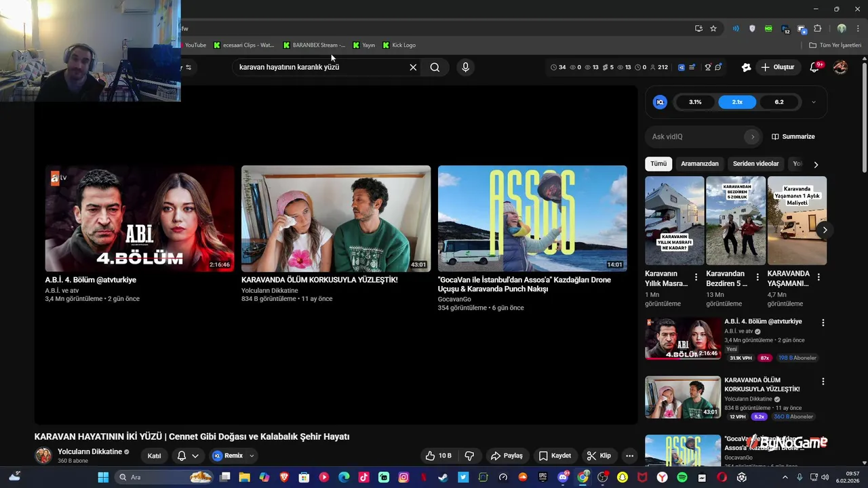Play the KARAVANDA ÖLÜM KORKUSUYLA thumbnail
The width and height of the screenshot is (868, 488).
[336, 218]
